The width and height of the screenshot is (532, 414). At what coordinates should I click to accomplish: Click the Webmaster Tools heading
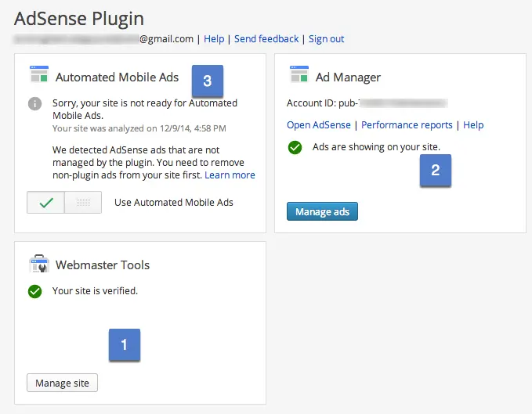tap(103, 265)
